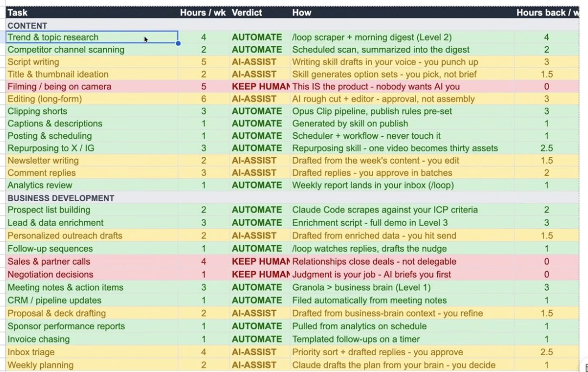Select the Task column header cell
Screen dimensions: 588x372
pyautogui.click(x=92, y=13)
